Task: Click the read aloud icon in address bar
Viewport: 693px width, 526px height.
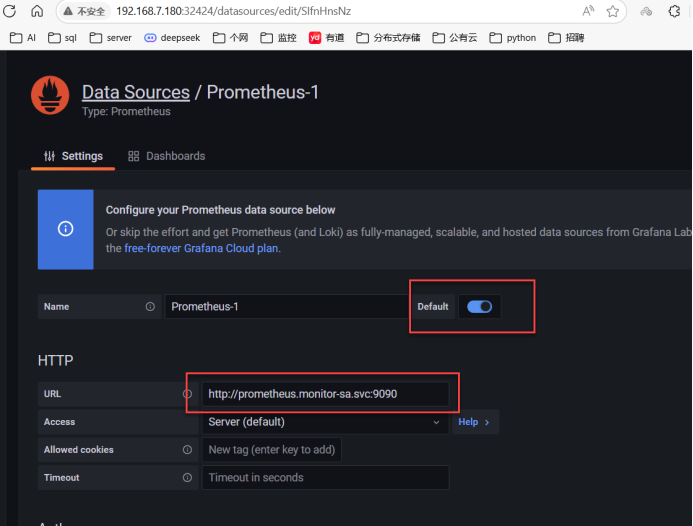Action: tap(587, 12)
